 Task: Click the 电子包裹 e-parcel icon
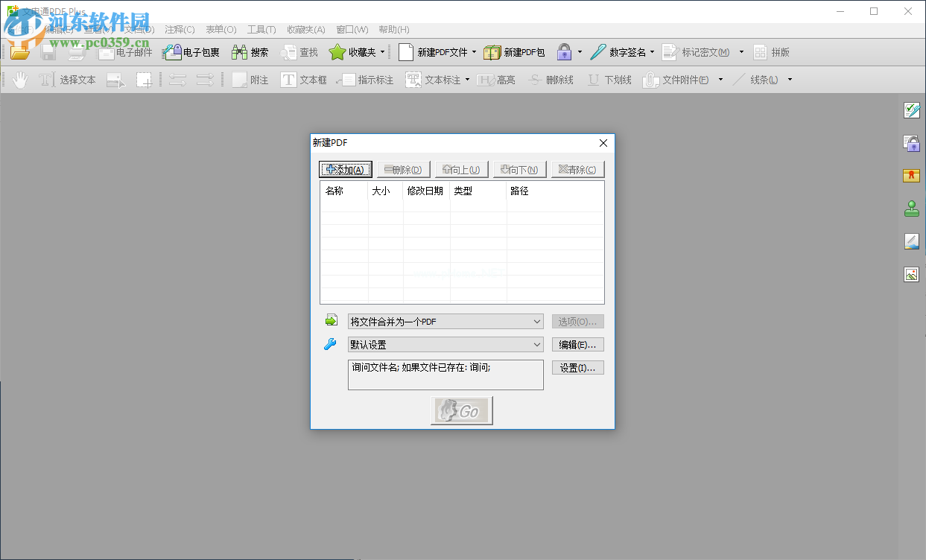tap(185, 51)
